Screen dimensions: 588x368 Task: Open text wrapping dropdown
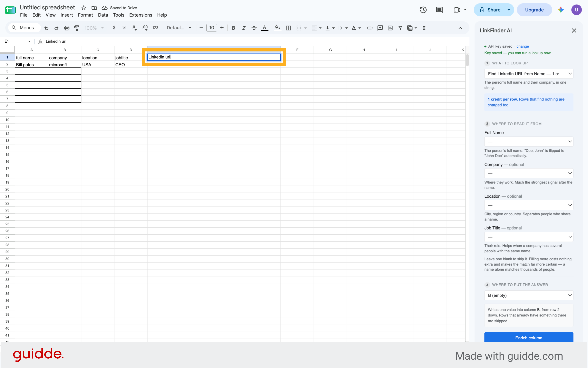[x=343, y=28]
